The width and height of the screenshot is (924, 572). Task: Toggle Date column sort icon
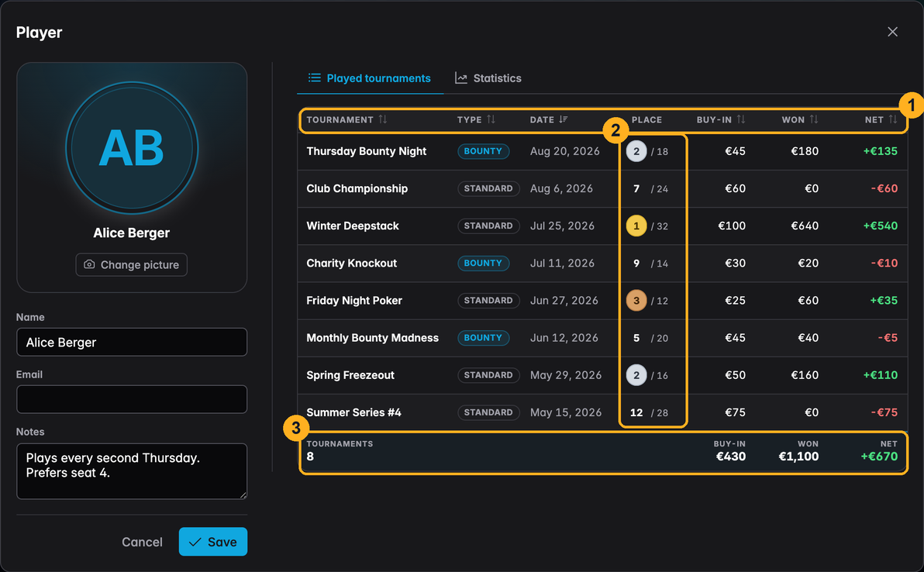[x=564, y=119]
